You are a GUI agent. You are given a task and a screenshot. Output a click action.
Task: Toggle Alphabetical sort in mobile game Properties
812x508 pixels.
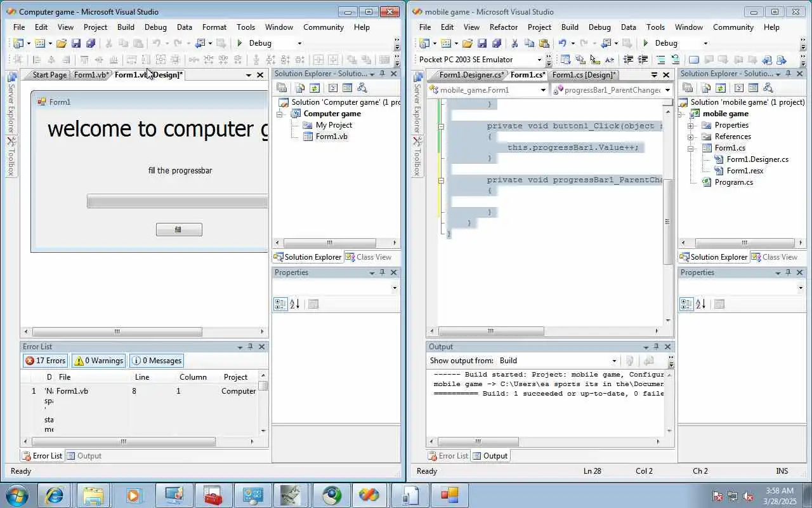701,304
